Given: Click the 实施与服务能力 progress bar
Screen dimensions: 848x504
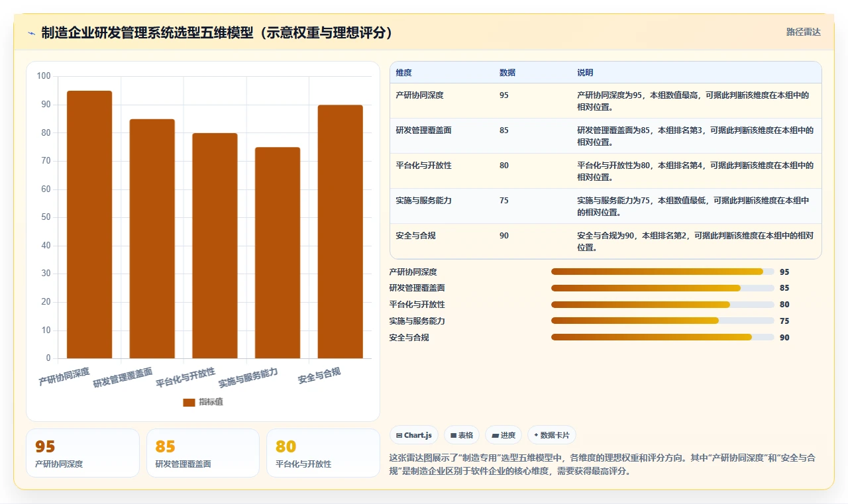Looking at the screenshot, I should tap(662, 321).
